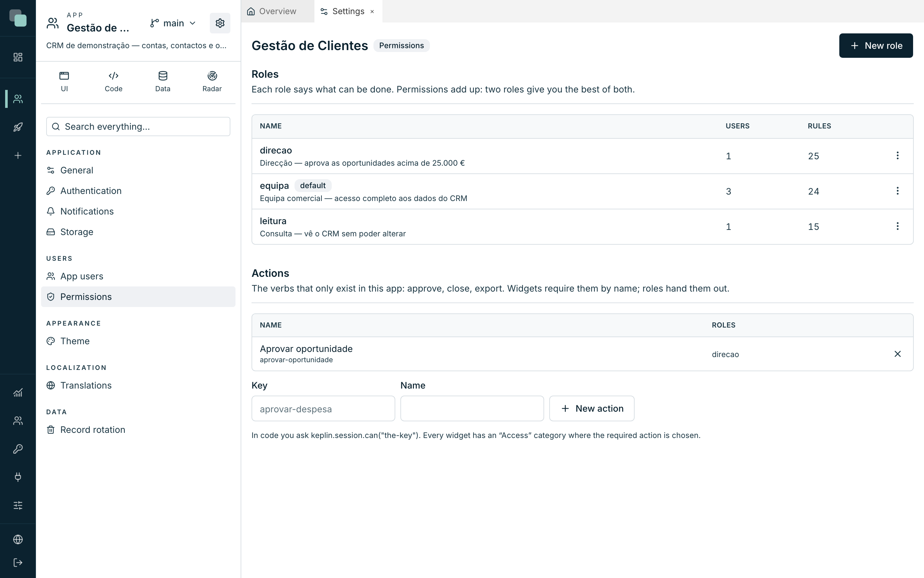Open options menu for leitura role
Screen dimensions: 924x578
click(897, 226)
